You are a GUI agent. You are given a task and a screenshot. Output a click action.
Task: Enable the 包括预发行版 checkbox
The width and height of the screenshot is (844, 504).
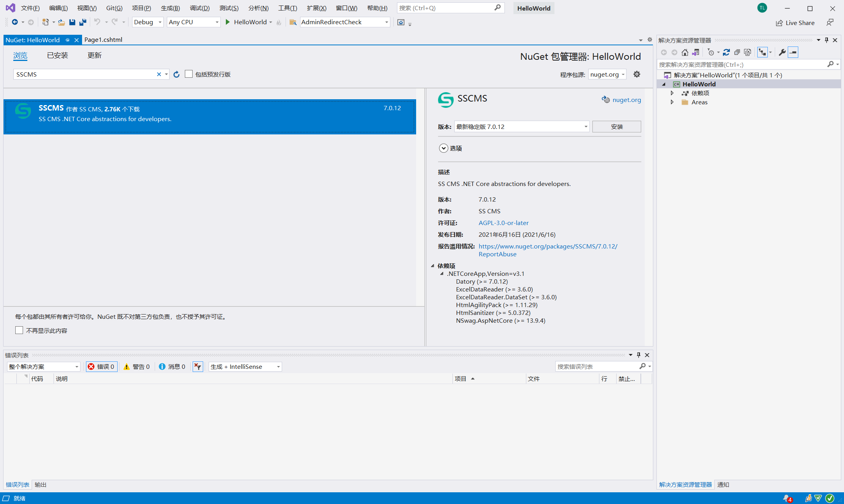click(x=189, y=74)
